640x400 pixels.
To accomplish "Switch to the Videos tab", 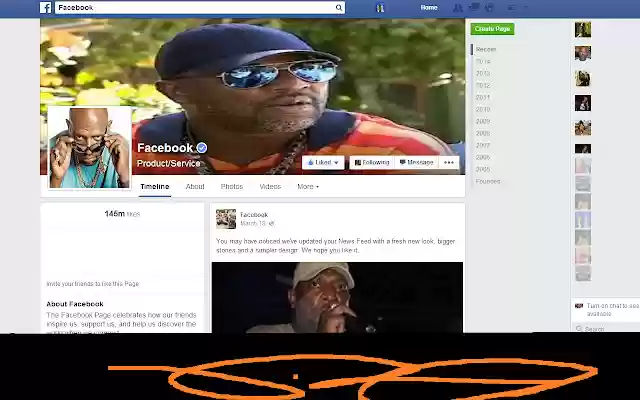I will coord(270,187).
